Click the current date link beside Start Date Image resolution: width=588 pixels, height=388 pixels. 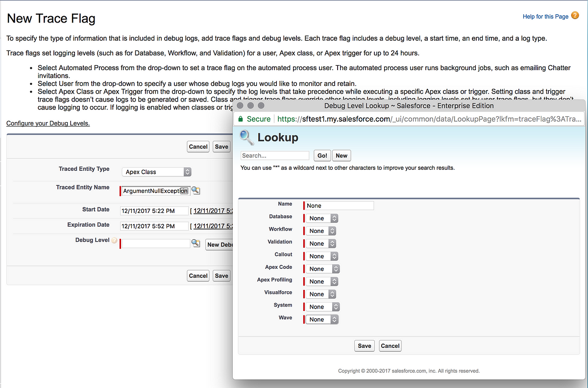pyautogui.click(x=213, y=211)
